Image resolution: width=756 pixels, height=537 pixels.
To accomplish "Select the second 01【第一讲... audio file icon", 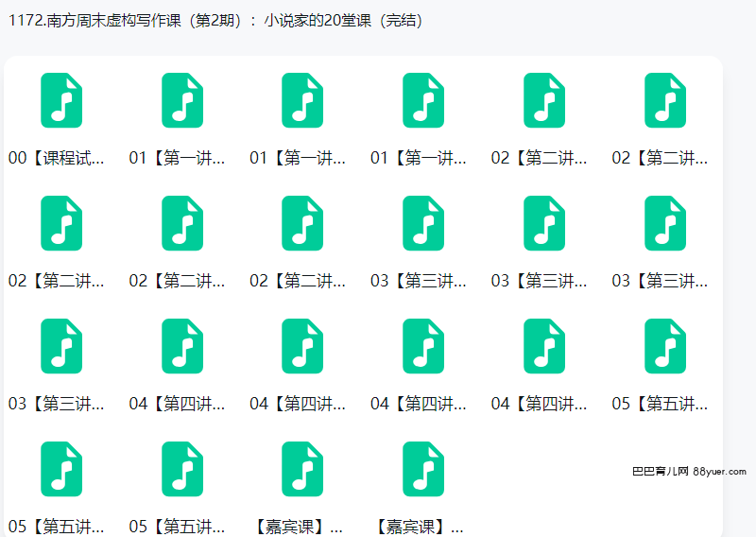I will 302,100.
